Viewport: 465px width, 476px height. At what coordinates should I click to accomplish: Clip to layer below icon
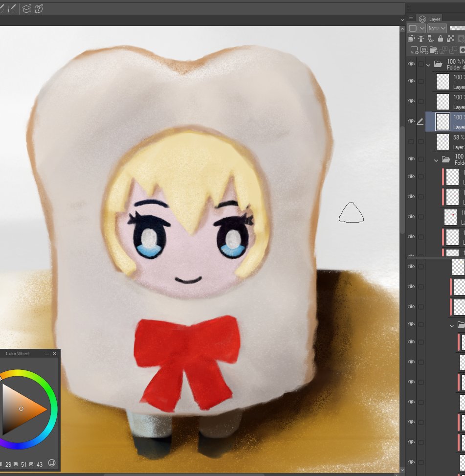(411, 39)
